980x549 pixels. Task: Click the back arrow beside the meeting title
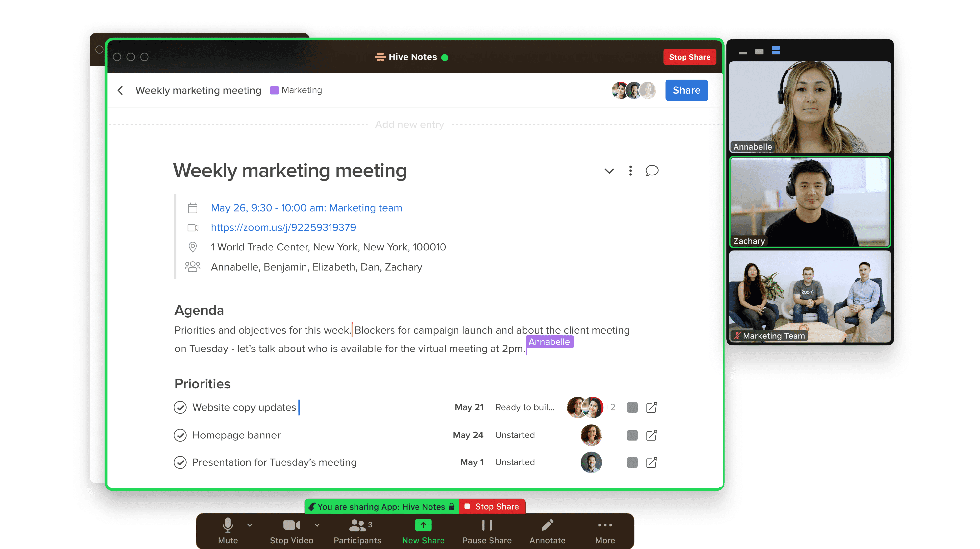point(120,90)
